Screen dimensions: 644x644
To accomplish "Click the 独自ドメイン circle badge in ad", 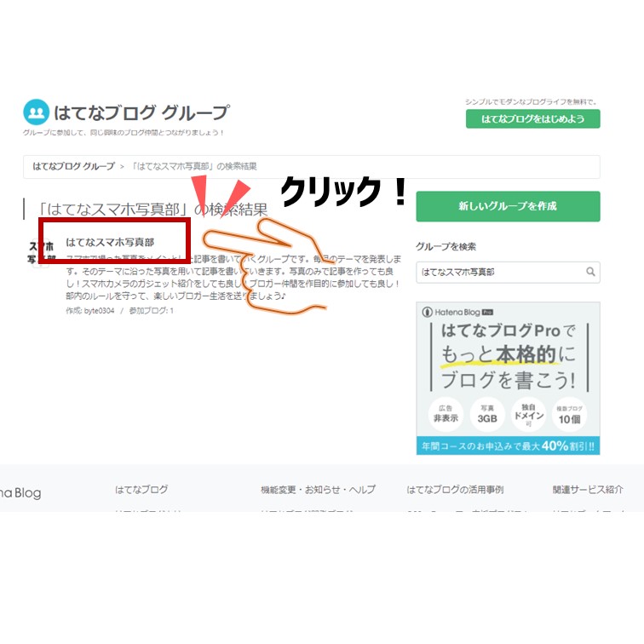I will pyautogui.click(x=529, y=414).
